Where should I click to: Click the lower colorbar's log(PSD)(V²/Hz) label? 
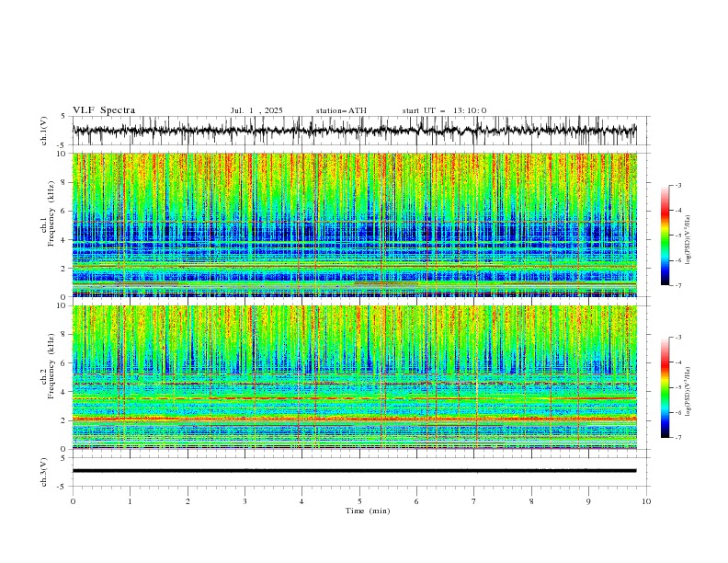click(688, 392)
